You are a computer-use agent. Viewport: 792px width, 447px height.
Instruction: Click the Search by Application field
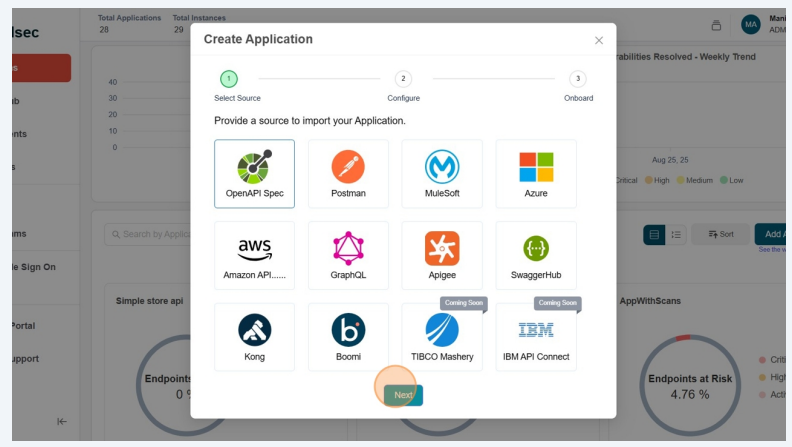click(147, 234)
